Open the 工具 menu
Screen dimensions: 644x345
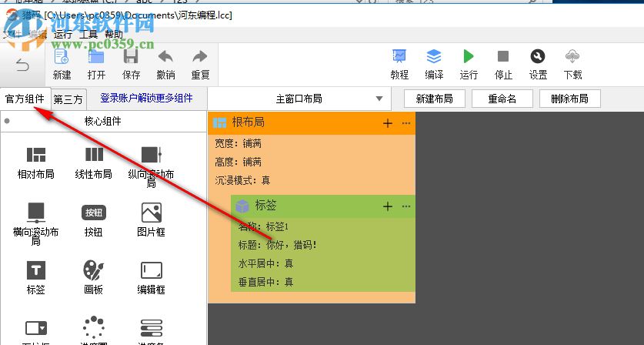click(x=88, y=35)
